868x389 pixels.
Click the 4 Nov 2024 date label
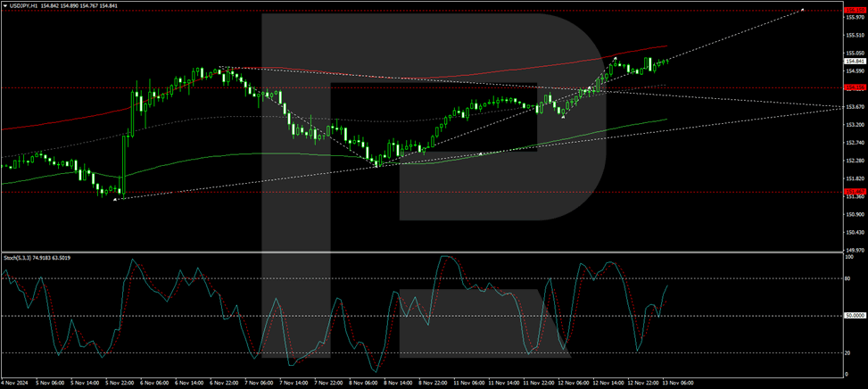[x=12, y=383]
